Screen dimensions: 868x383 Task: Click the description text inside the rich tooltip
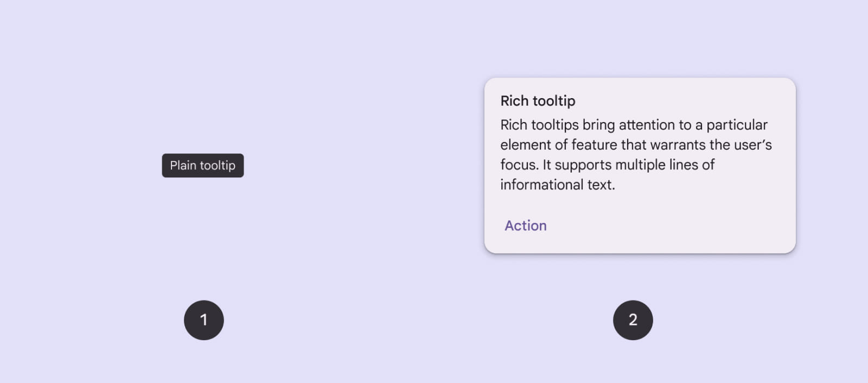click(635, 155)
